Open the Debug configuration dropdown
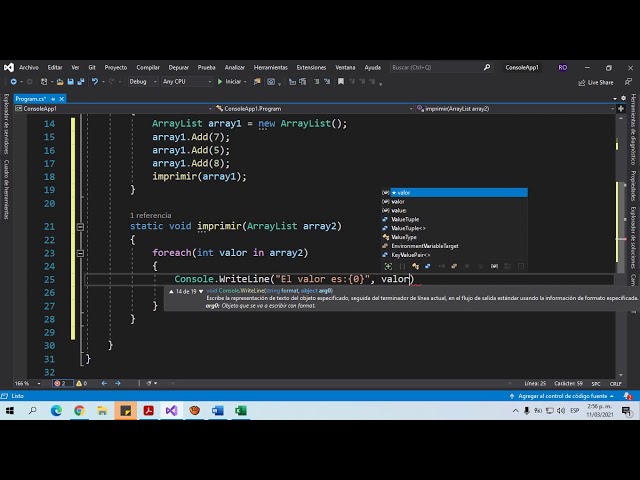Viewport: 640px width, 480px height. [x=142, y=82]
